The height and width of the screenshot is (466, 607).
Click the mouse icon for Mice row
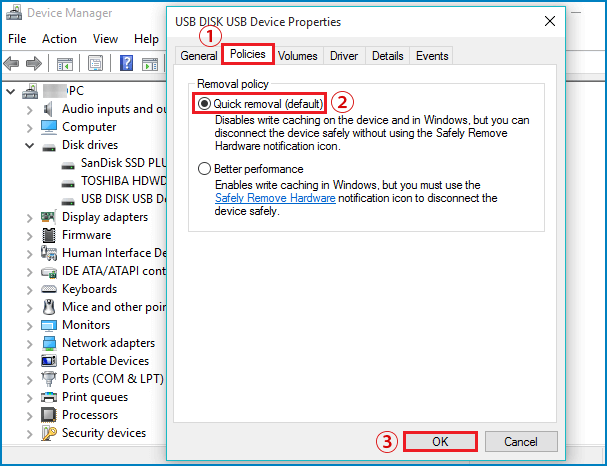coord(49,307)
